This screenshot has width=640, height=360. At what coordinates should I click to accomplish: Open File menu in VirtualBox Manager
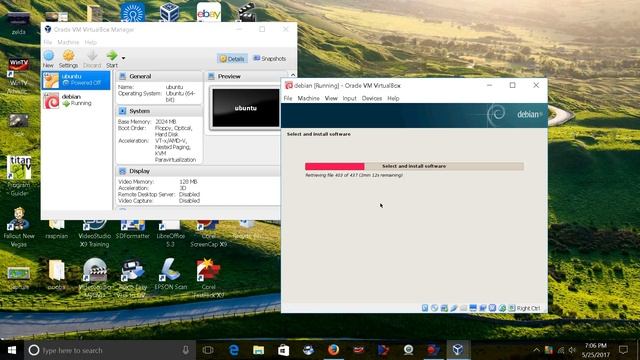coord(48,42)
